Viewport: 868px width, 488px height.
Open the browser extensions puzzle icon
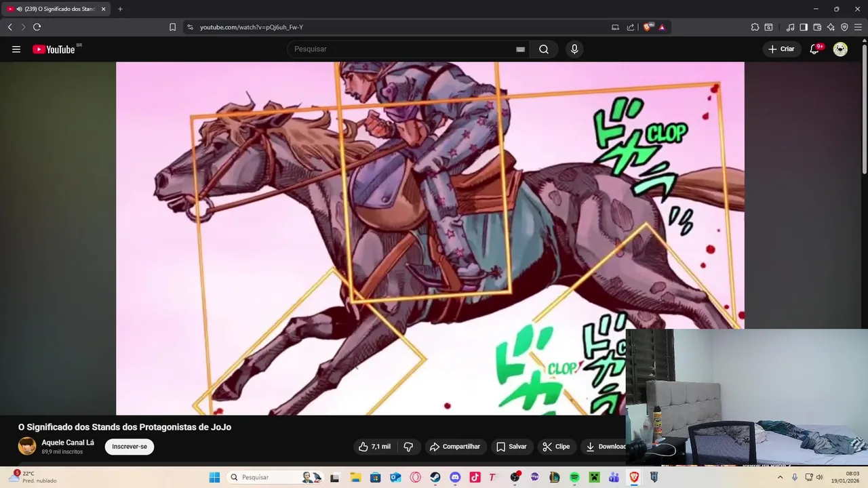coord(755,27)
